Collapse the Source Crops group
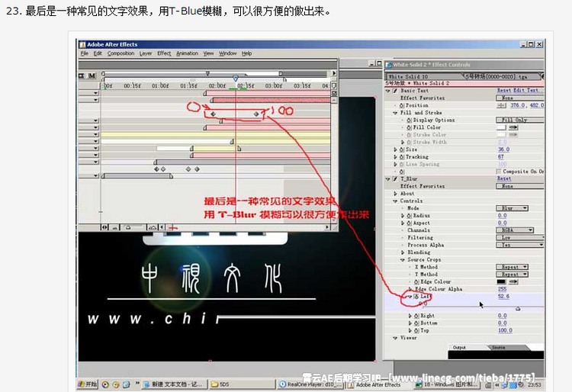 tap(403, 259)
